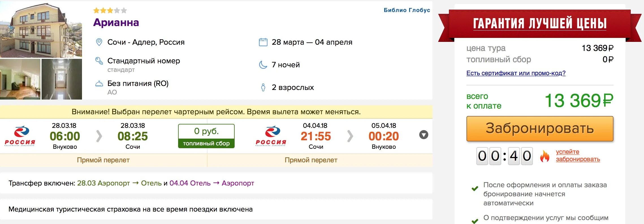Click the flame icon near the countdown timer

coord(544,156)
